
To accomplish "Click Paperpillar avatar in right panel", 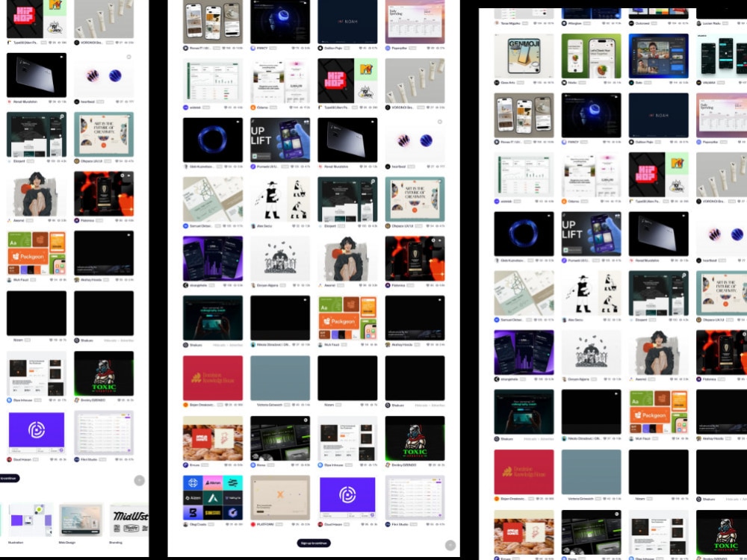I will coord(699,142).
